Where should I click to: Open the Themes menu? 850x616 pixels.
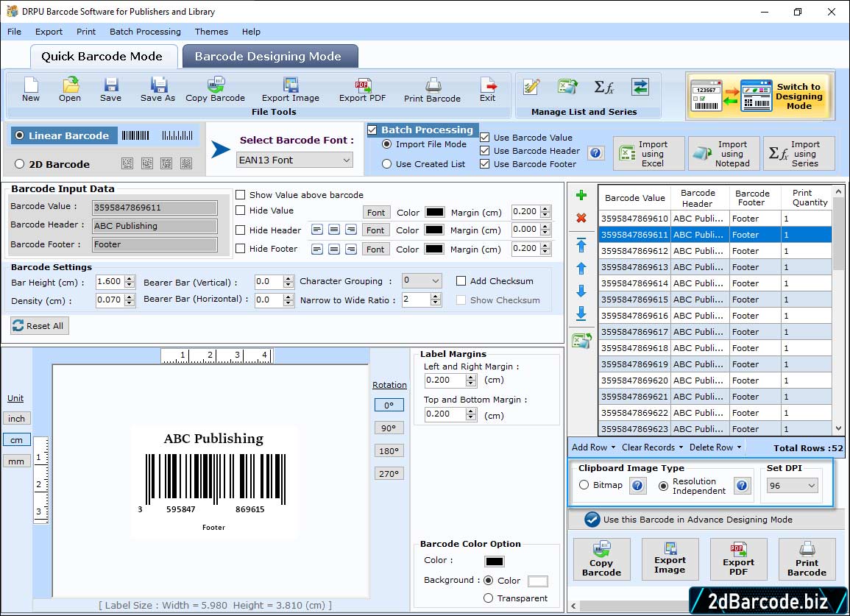pyautogui.click(x=211, y=32)
